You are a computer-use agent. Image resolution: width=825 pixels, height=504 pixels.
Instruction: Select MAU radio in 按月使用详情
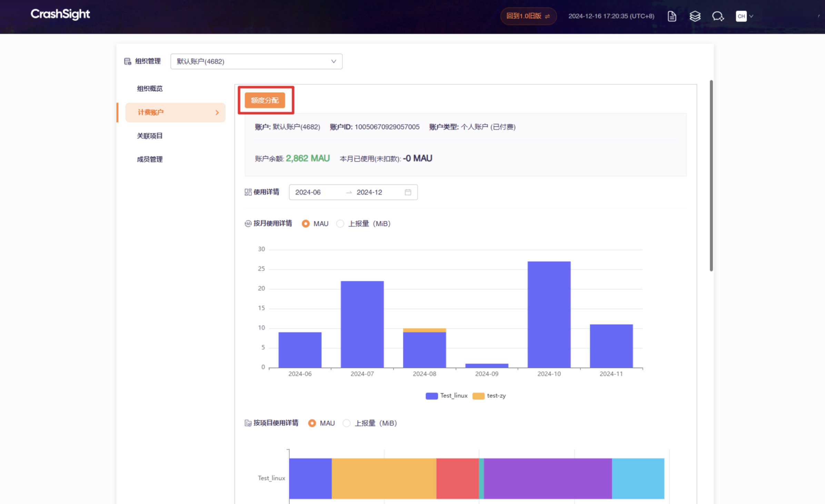(306, 224)
